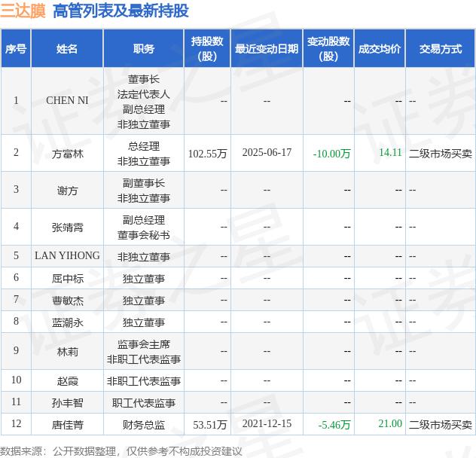Click the holding value 102.55万
This screenshot has width=476, height=458.
coord(207,154)
